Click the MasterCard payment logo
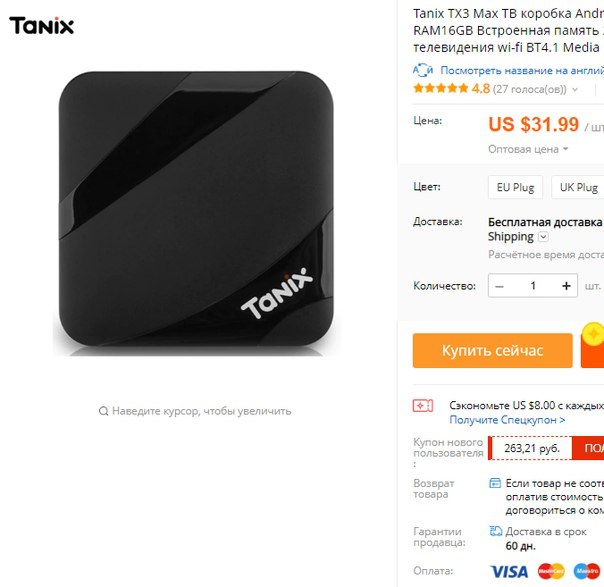Viewport: 604px width, 587px height. coord(551,571)
